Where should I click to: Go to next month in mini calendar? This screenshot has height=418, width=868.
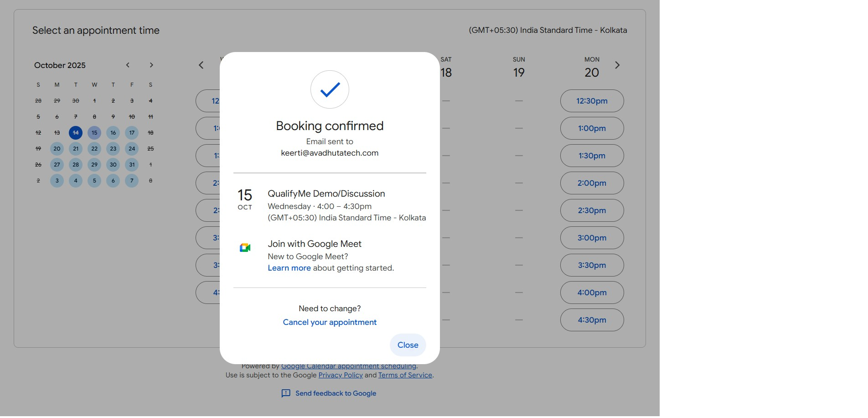click(x=151, y=65)
